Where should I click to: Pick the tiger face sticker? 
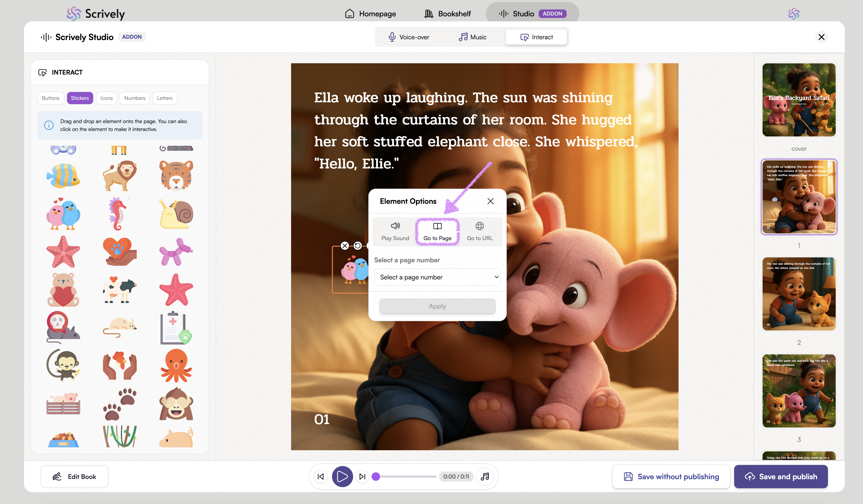pos(176,176)
